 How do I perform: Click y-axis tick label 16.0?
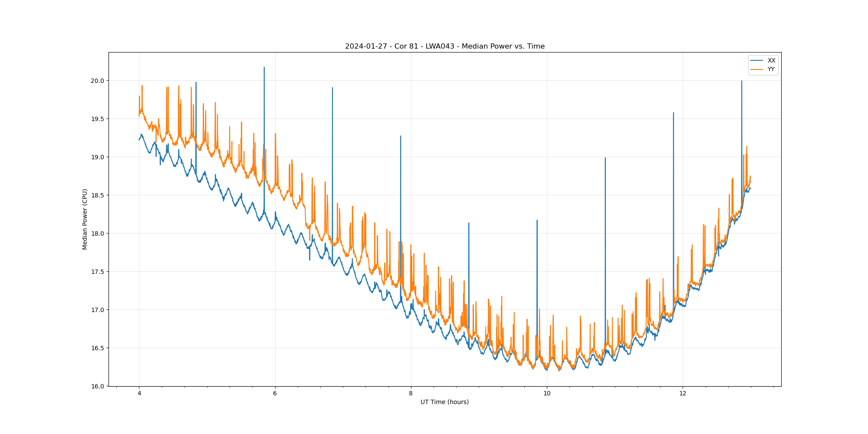pyautogui.click(x=98, y=386)
